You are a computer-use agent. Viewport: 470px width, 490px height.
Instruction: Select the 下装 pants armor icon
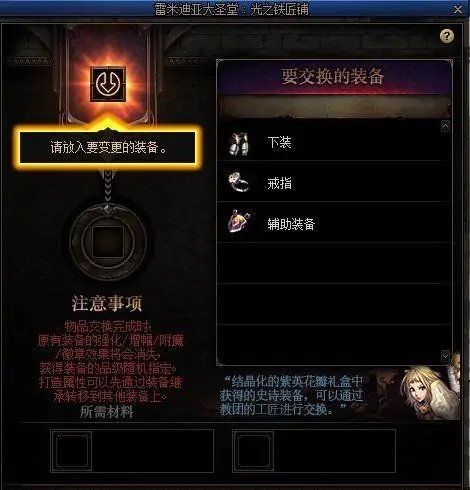[239, 143]
